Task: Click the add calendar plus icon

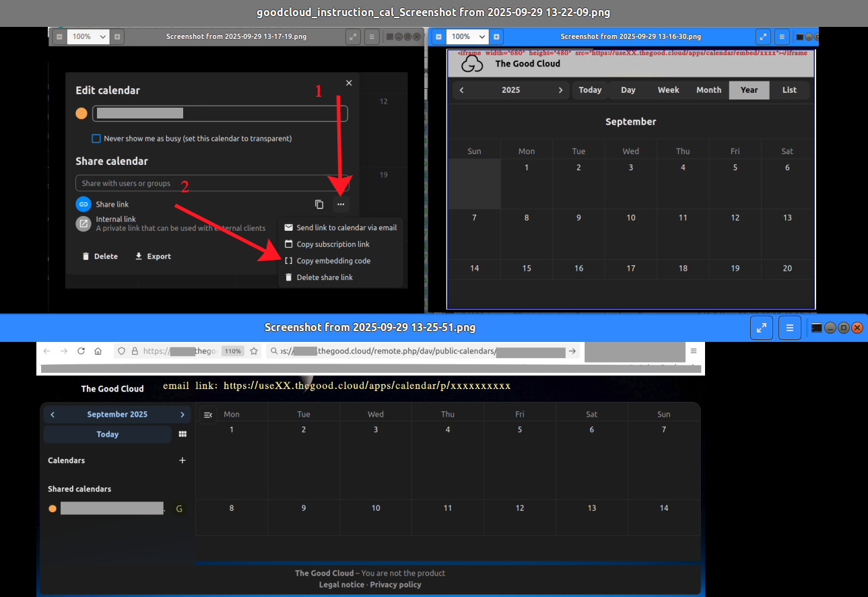Action: tap(182, 460)
